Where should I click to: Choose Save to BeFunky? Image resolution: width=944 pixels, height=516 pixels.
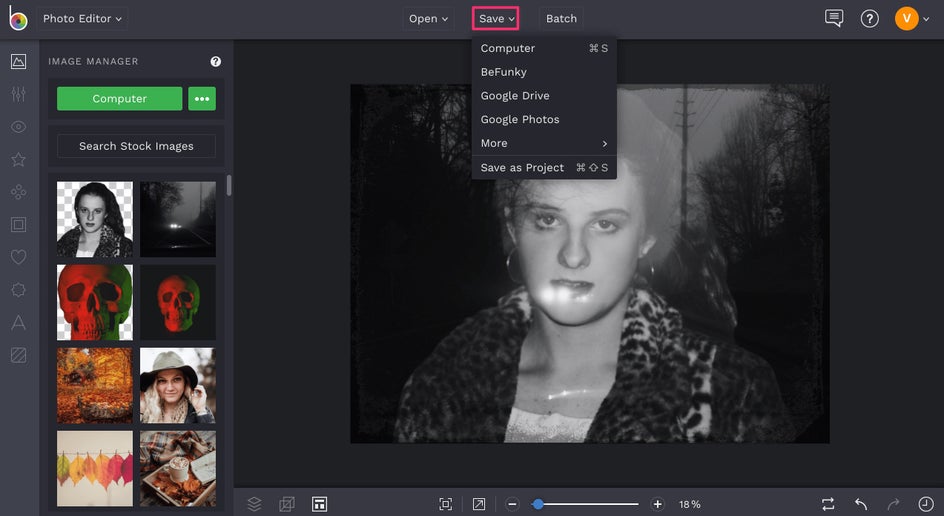tap(544, 72)
